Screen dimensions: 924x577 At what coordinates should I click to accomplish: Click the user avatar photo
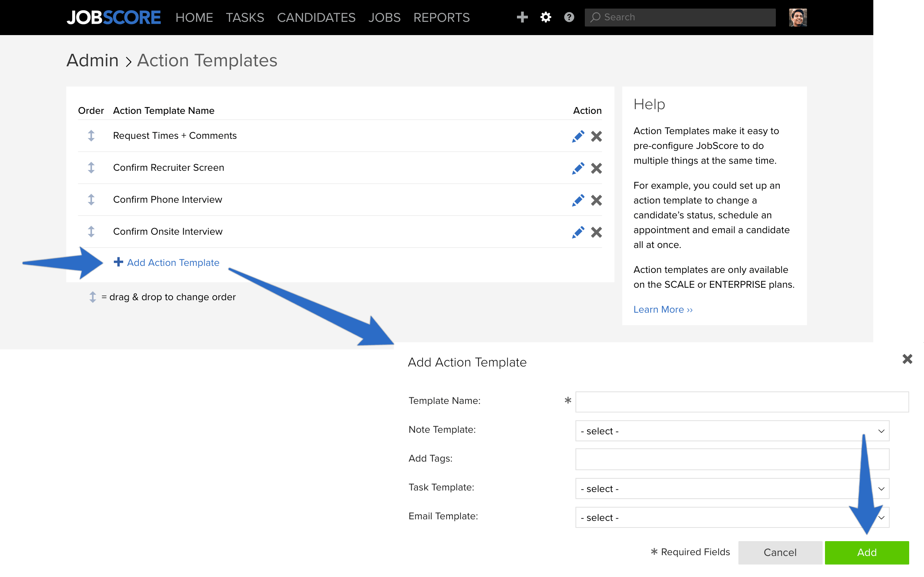(x=798, y=18)
